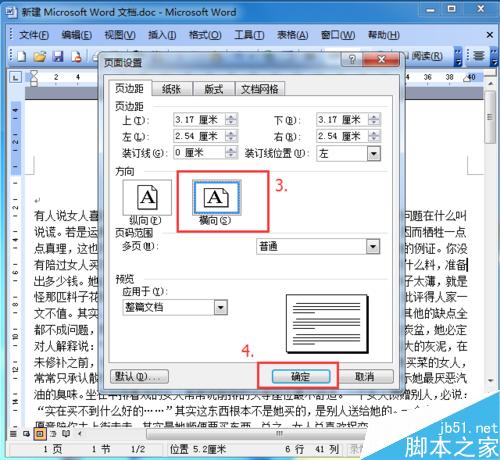Open the Tools (工具) menu
This screenshot has height=460, width=500.
[x=249, y=35]
